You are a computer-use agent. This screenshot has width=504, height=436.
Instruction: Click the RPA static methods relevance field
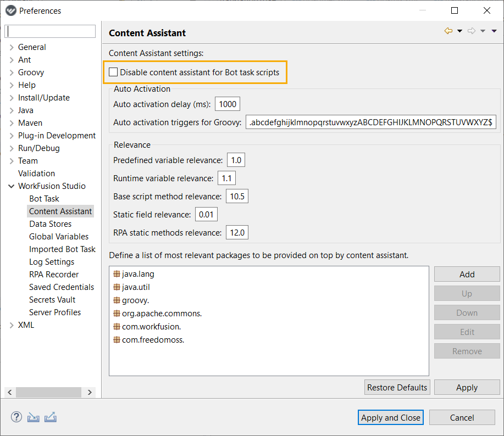tap(237, 232)
